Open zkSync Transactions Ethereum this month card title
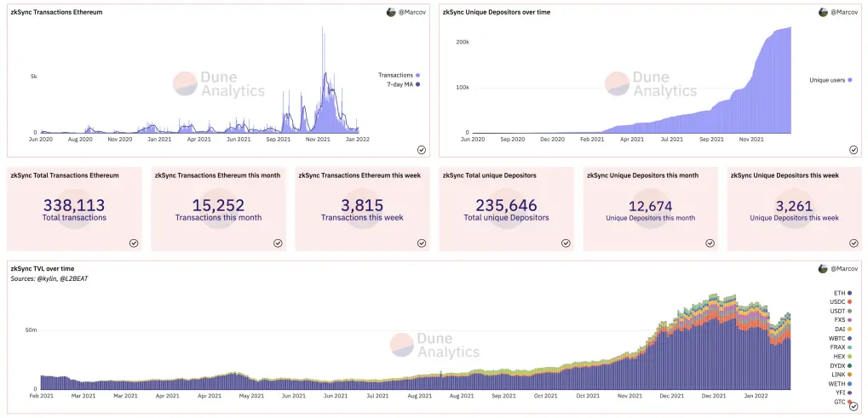The width and height of the screenshot is (868, 418). [217, 175]
